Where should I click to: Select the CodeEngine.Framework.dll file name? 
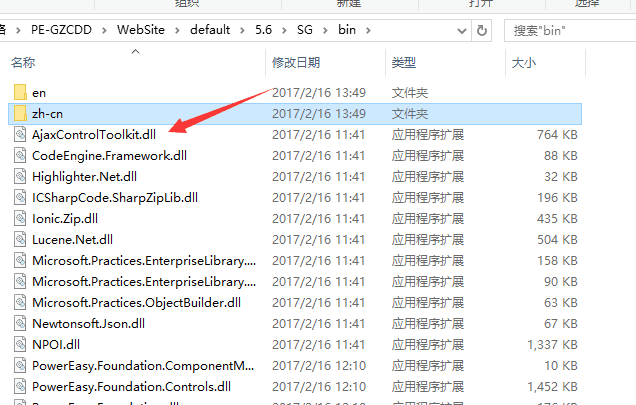pyautogui.click(x=110, y=155)
